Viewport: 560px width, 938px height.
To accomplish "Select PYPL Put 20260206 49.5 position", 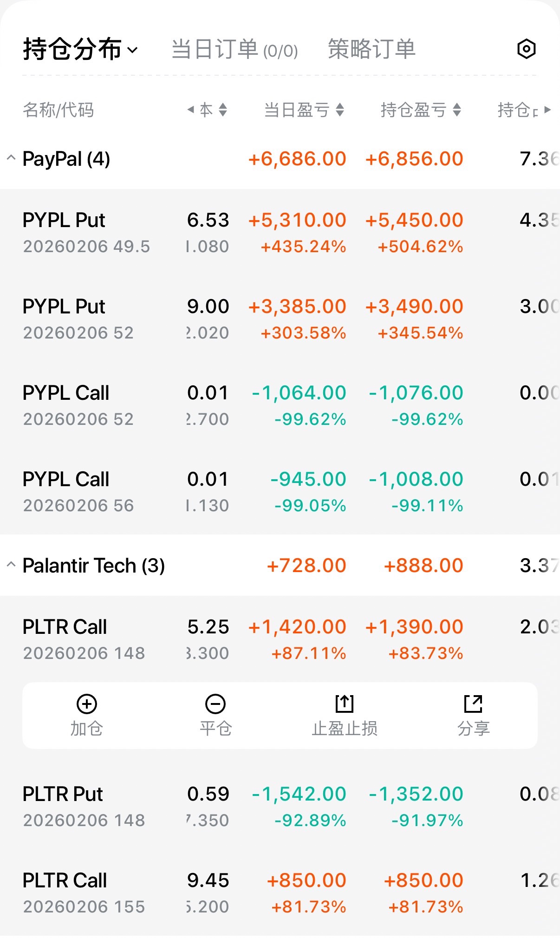I will [87, 232].
